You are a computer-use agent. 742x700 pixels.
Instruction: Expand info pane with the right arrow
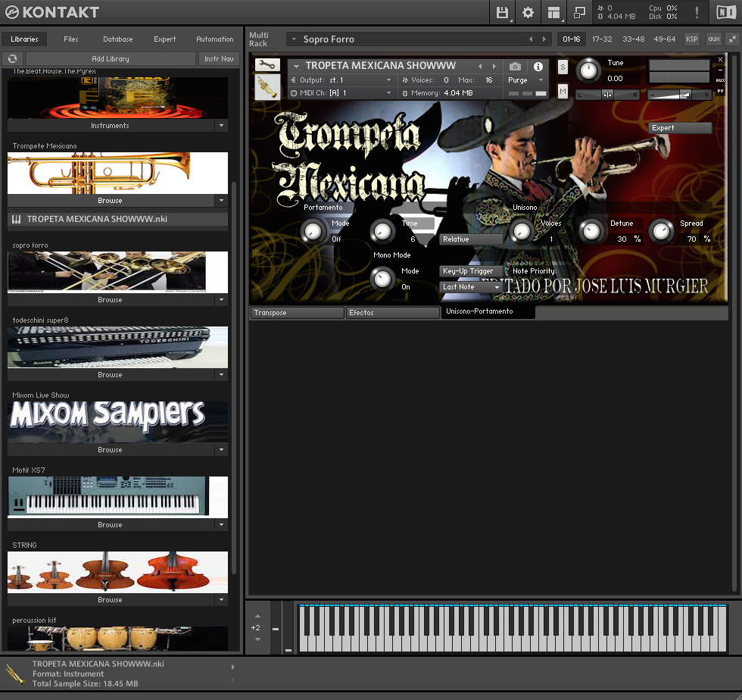[233, 667]
